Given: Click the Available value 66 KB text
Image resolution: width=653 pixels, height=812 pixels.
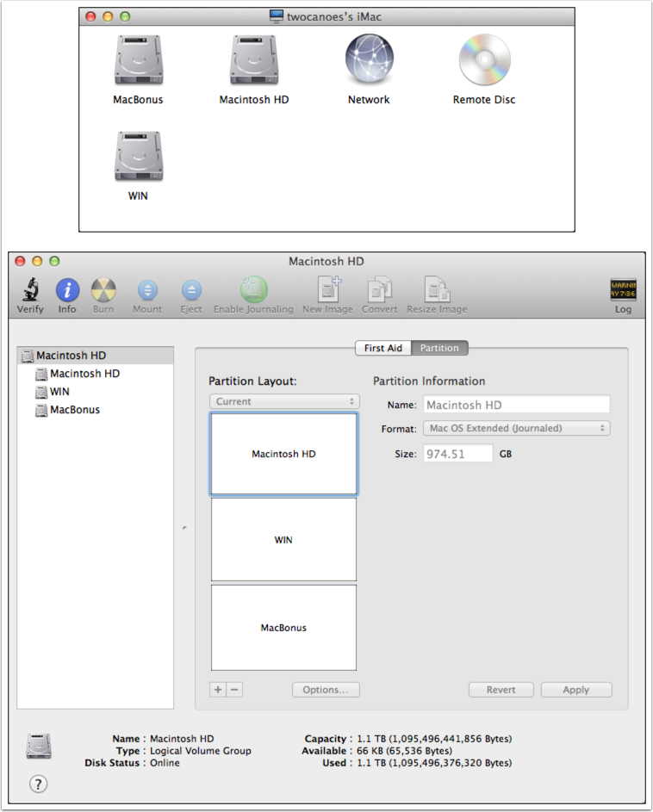Looking at the screenshot, I should (404, 750).
